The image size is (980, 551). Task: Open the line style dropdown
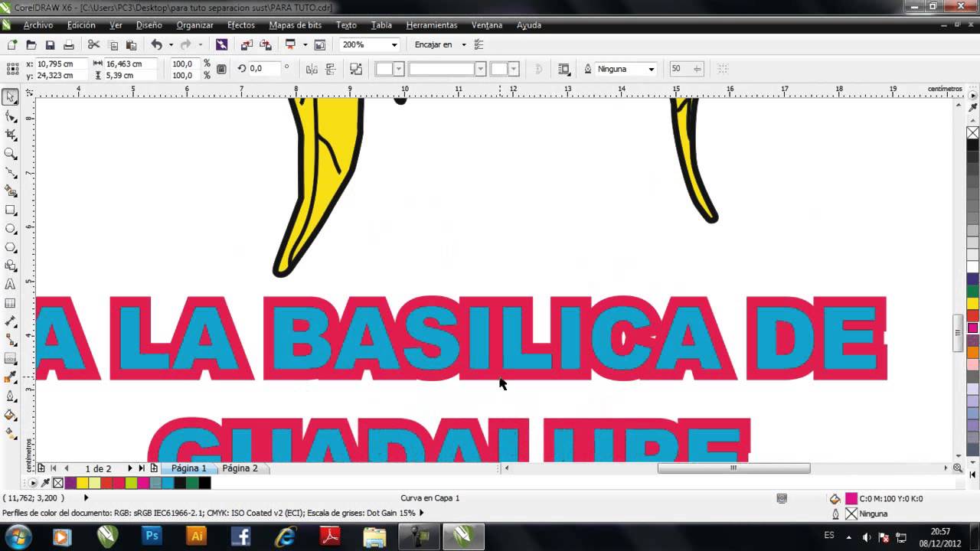coord(480,69)
